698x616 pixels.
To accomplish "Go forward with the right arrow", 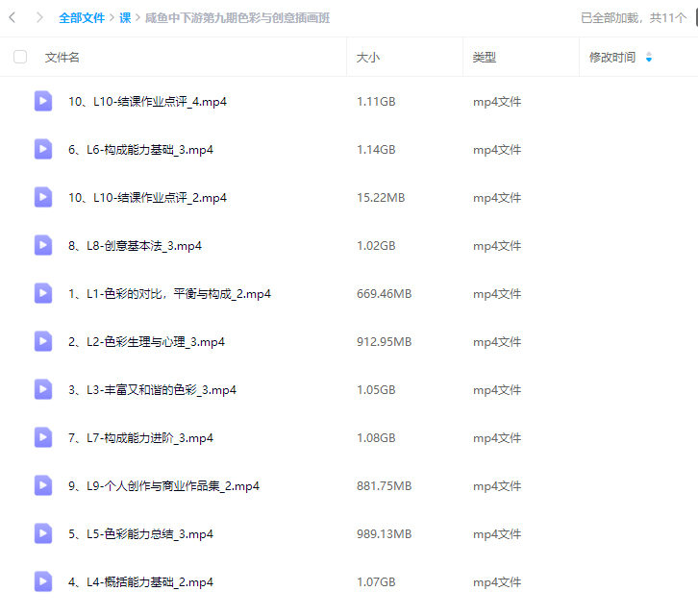I will (38, 17).
